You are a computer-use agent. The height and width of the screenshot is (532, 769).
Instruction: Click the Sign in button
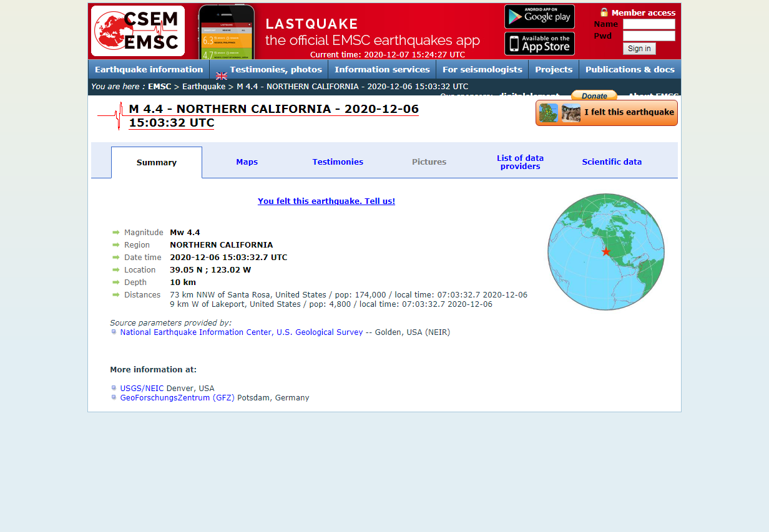pos(639,49)
